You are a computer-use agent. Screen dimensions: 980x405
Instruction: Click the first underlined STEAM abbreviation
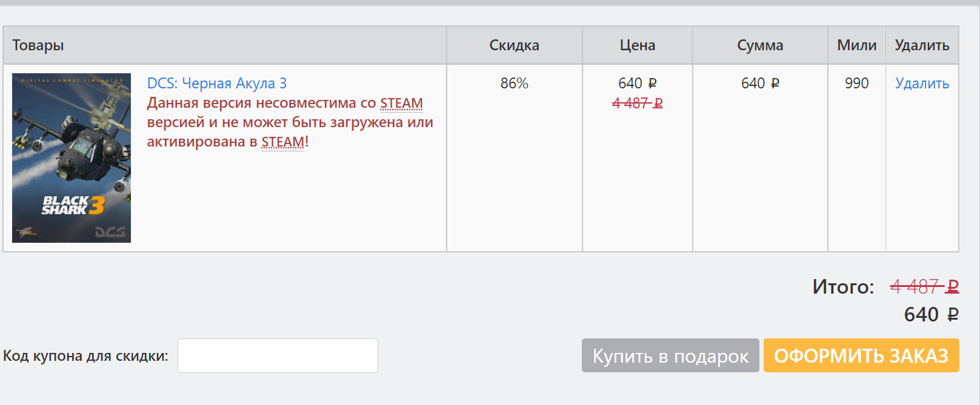point(401,104)
